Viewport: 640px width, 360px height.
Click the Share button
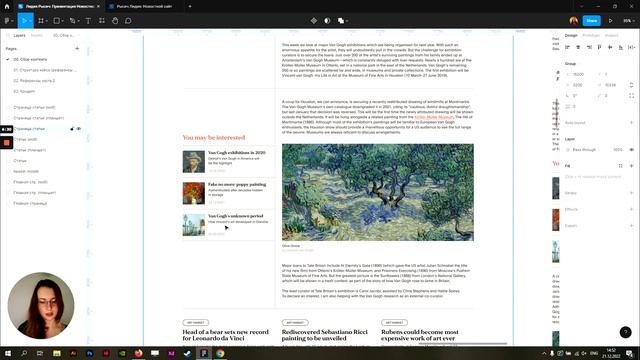[591, 21]
